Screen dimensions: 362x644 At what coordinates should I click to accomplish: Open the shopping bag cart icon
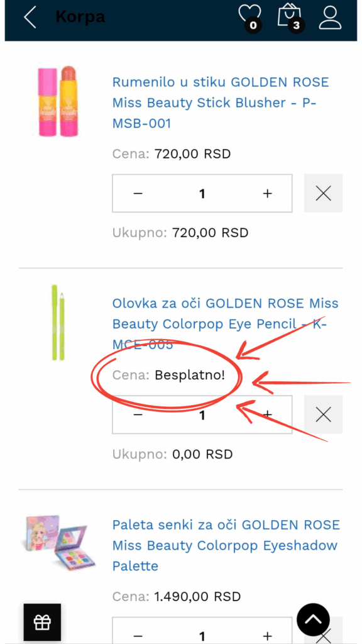pos(290,18)
